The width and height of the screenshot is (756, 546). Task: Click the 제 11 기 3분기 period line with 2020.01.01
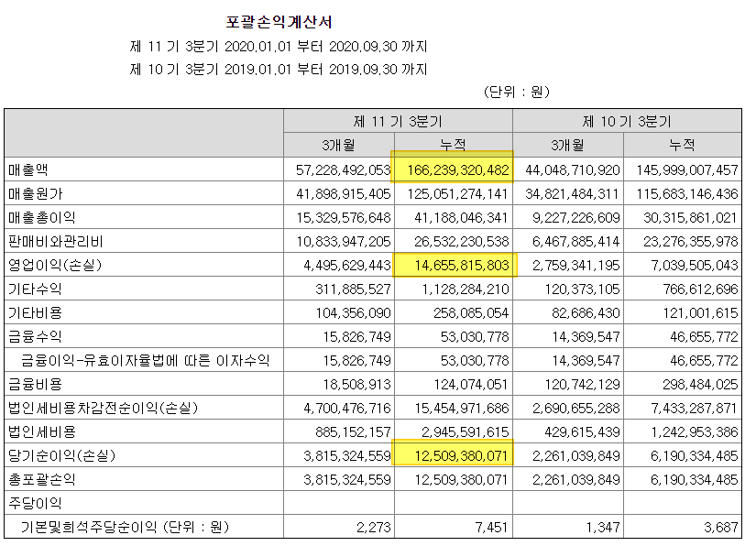pos(279,47)
